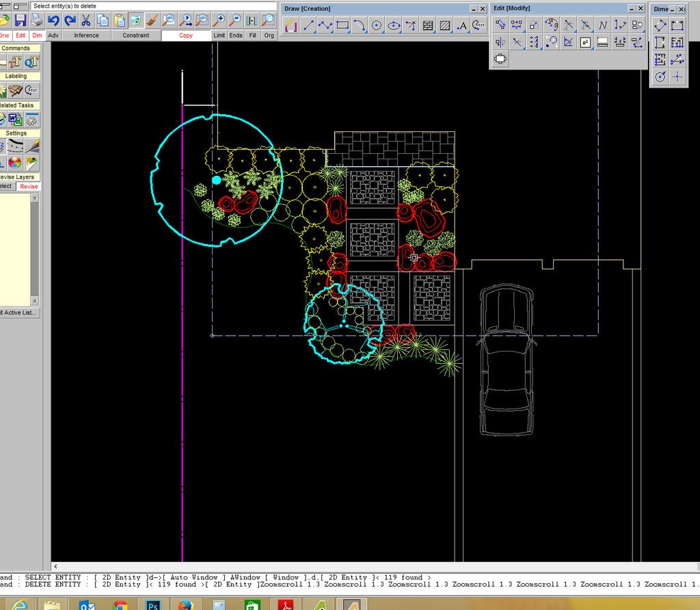Undo the last action
The width and height of the screenshot is (700, 610).
pos(53,20)
